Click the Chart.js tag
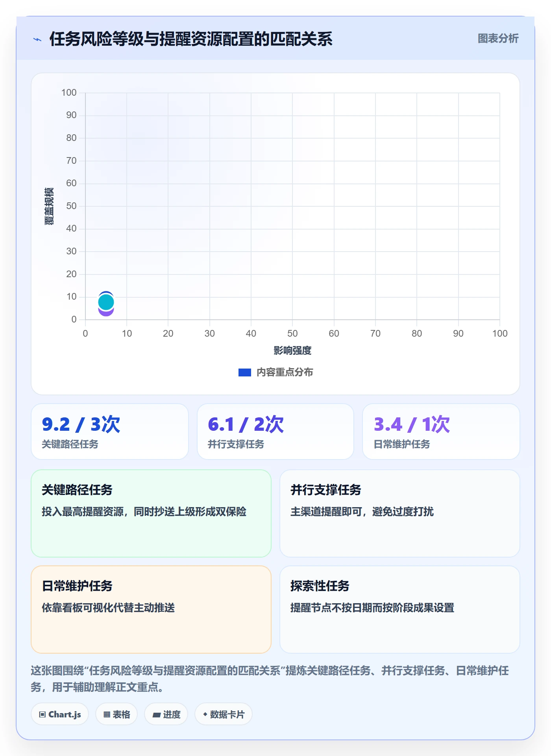The height and width of the screenshot is (756, 551). pyautogui.click(x=60, y=714)
